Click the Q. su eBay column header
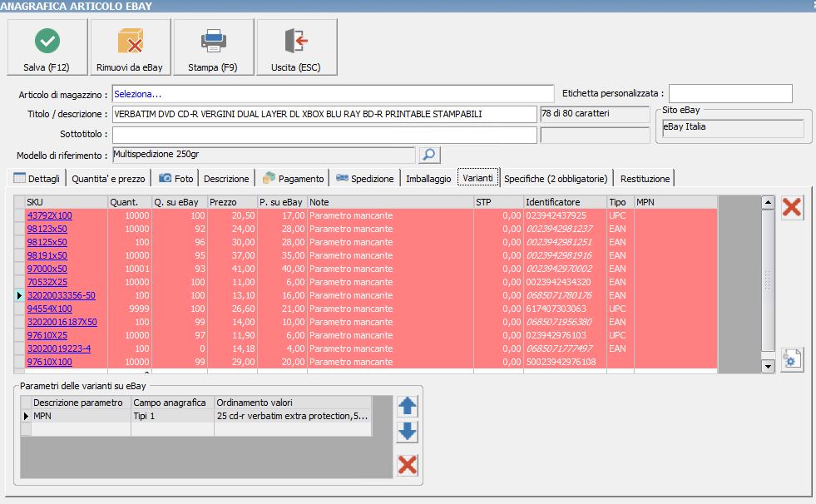 coord(180,202)
